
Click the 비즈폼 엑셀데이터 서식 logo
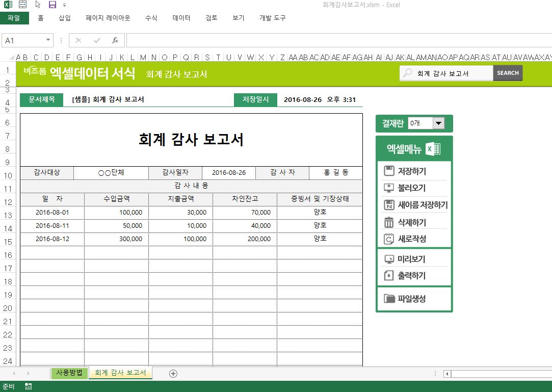pyautogui.click(x=79, y=73)
